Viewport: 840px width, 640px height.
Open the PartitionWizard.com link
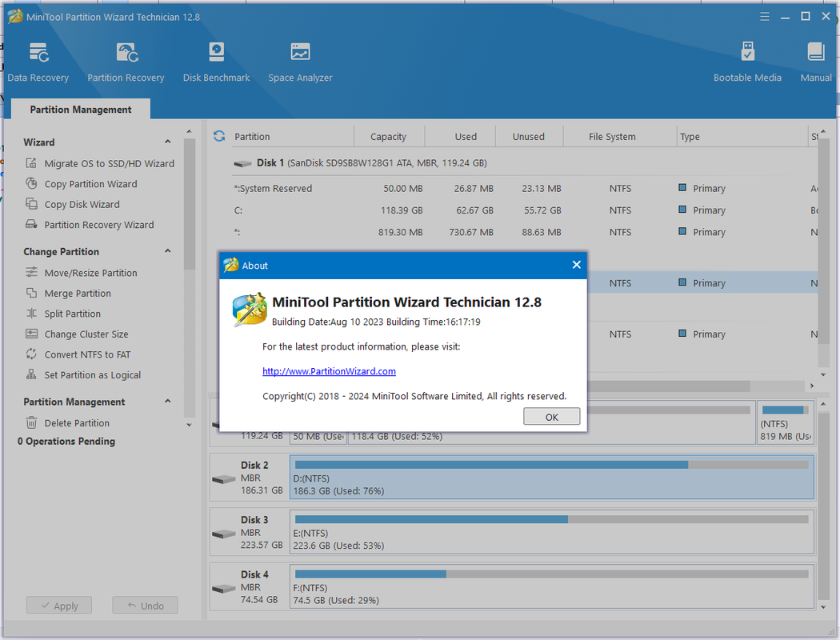[x=329, y=371]
